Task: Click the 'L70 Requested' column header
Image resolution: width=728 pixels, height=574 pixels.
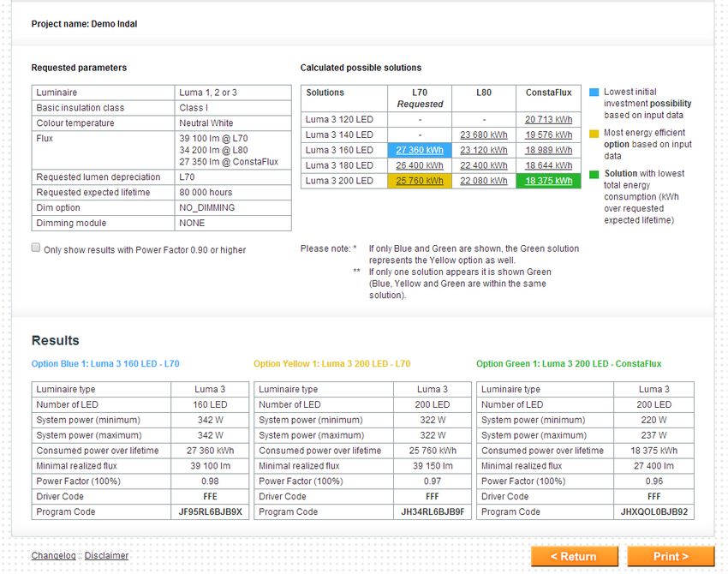Action: (x=420, y=98)
